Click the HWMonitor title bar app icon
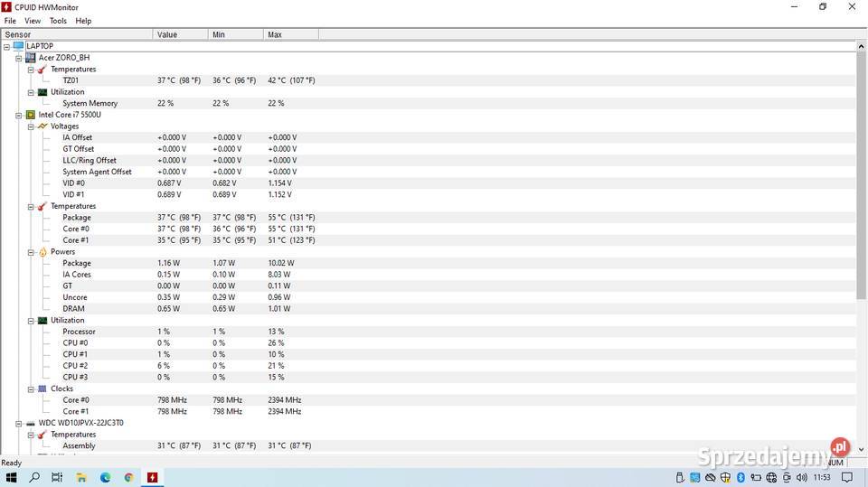This screenshot has height=487, width=868. [x=6, y=7]
